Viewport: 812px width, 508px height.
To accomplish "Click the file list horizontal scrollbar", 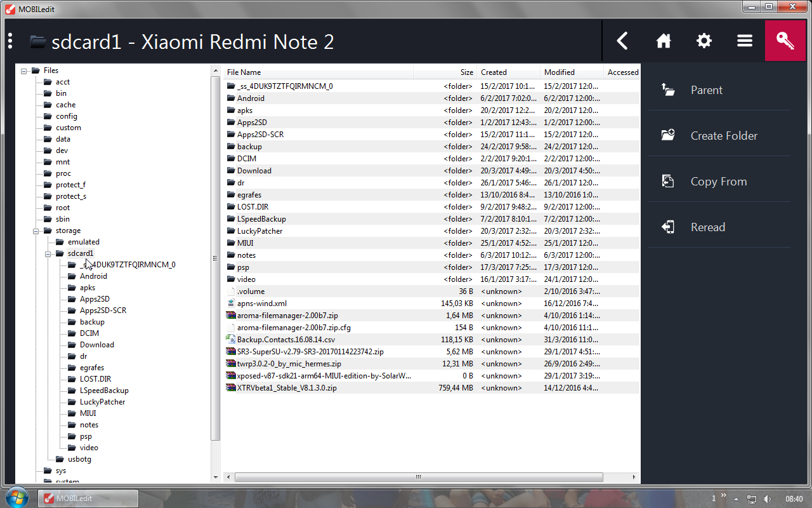I will point(419,477).
